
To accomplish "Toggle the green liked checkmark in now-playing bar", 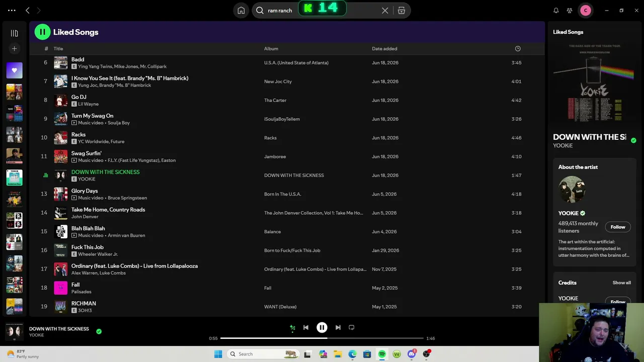I will (x=99, y=331).
